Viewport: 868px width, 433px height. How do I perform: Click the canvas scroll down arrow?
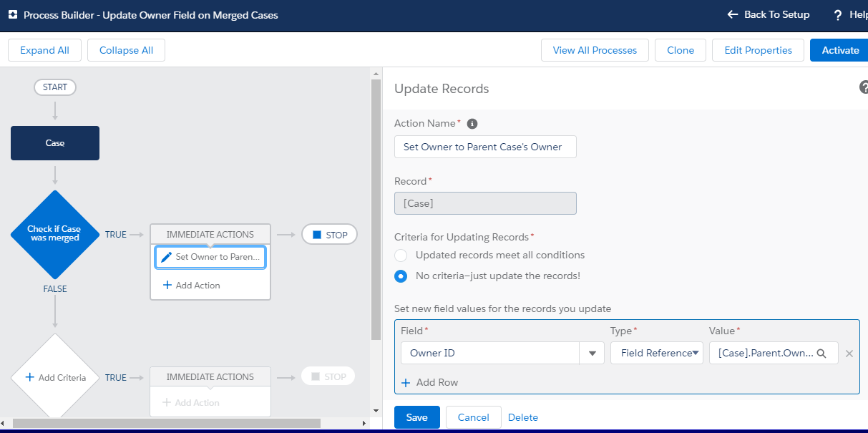376,411
